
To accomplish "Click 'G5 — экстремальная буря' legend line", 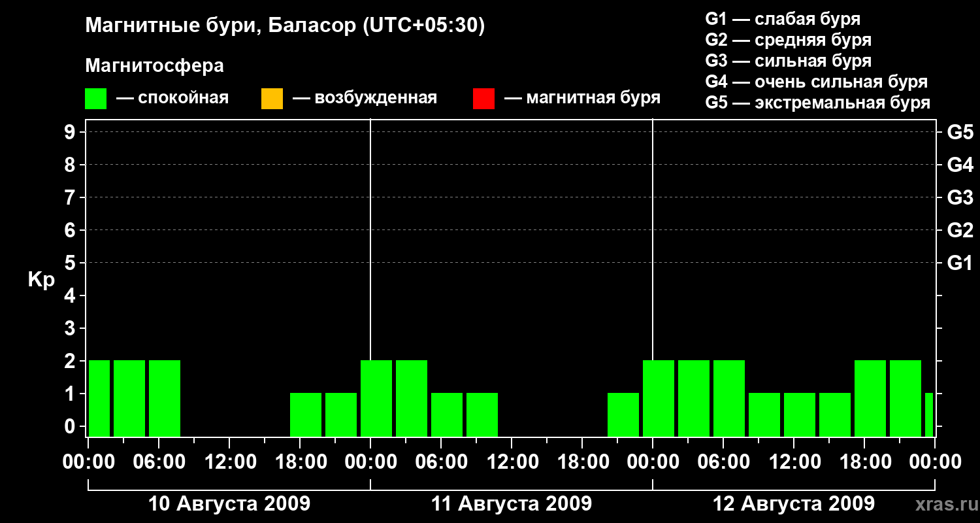I will [817, 103].
